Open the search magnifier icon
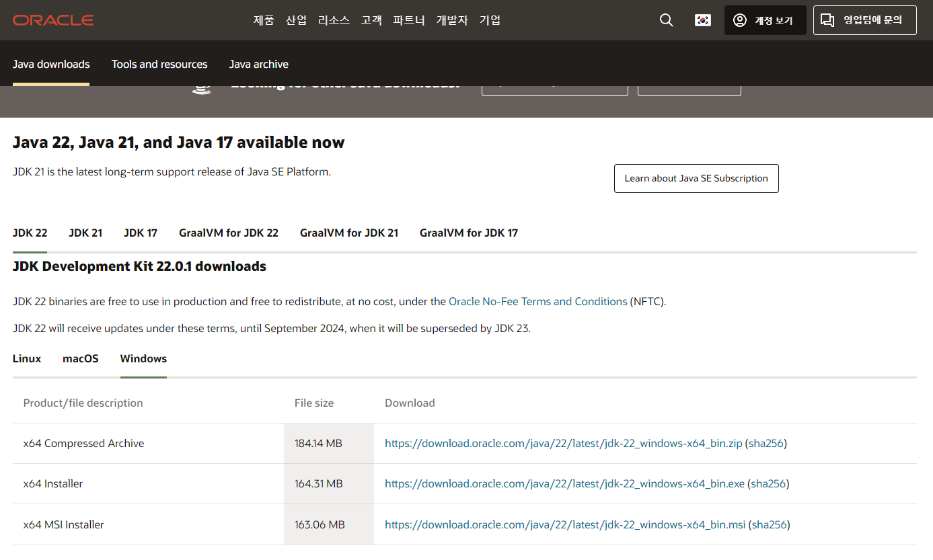Screen dimensions: 933x560 [667, 20]
